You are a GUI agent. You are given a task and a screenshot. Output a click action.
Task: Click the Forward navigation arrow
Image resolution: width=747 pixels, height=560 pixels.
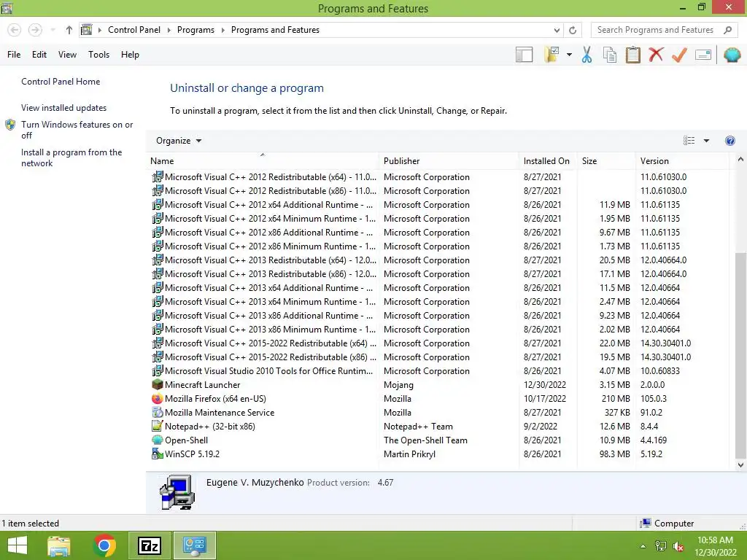point(35,30)
